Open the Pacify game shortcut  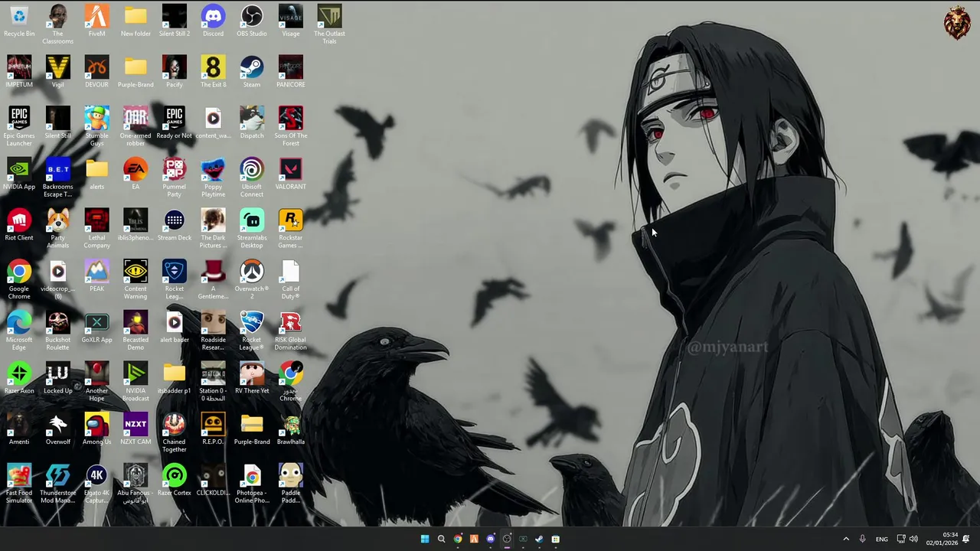coord(175,72)
